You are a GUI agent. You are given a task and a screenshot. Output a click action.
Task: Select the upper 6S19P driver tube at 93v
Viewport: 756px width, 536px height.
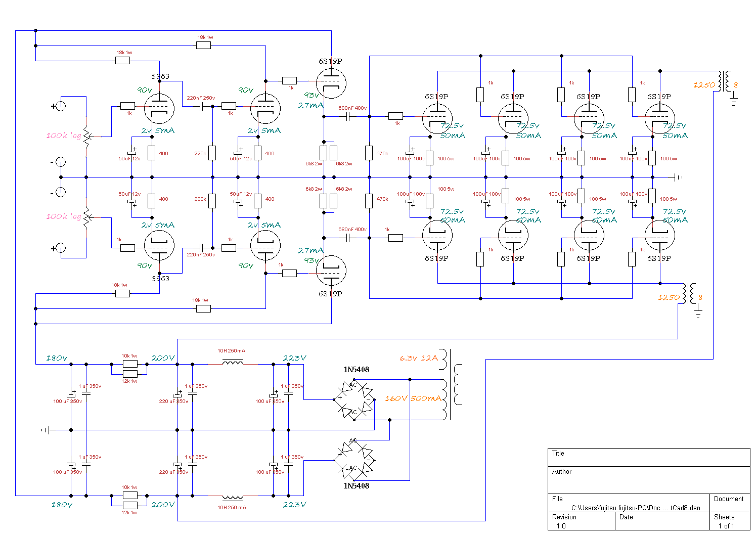(x=331, y=83)
